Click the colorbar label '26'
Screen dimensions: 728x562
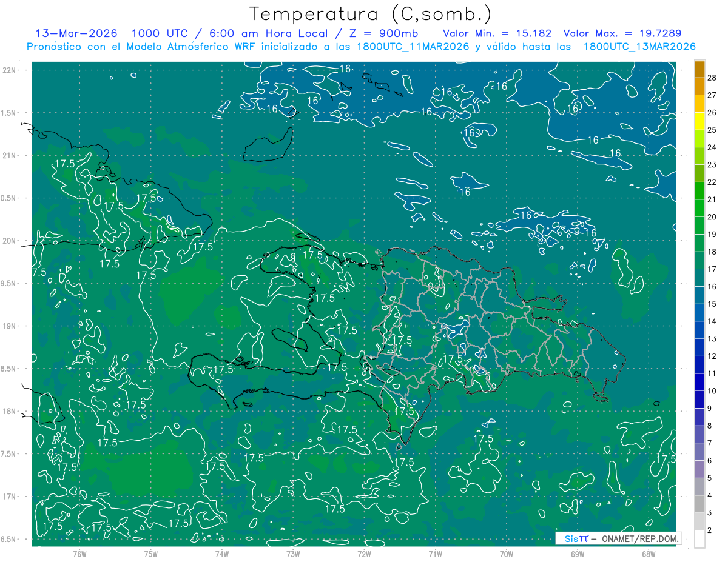(712, 112)
